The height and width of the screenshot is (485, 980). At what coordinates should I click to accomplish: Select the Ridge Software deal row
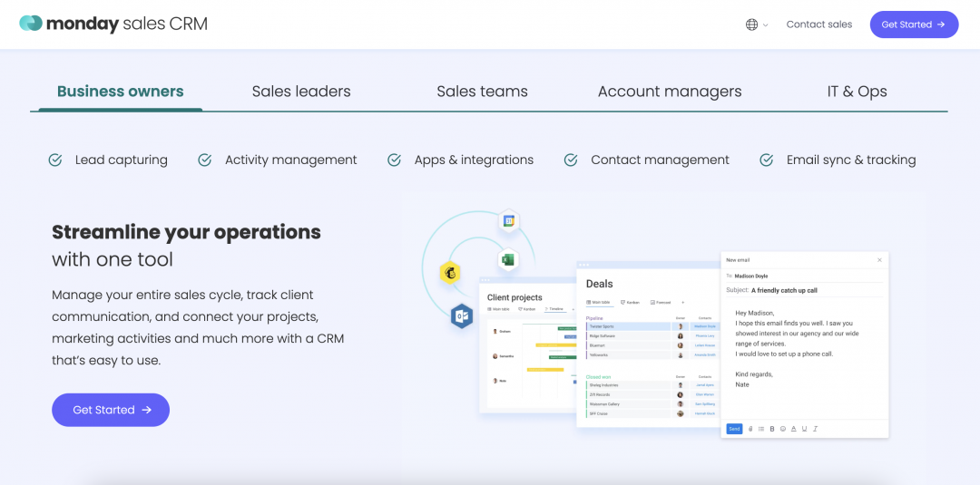coord(652,335)
